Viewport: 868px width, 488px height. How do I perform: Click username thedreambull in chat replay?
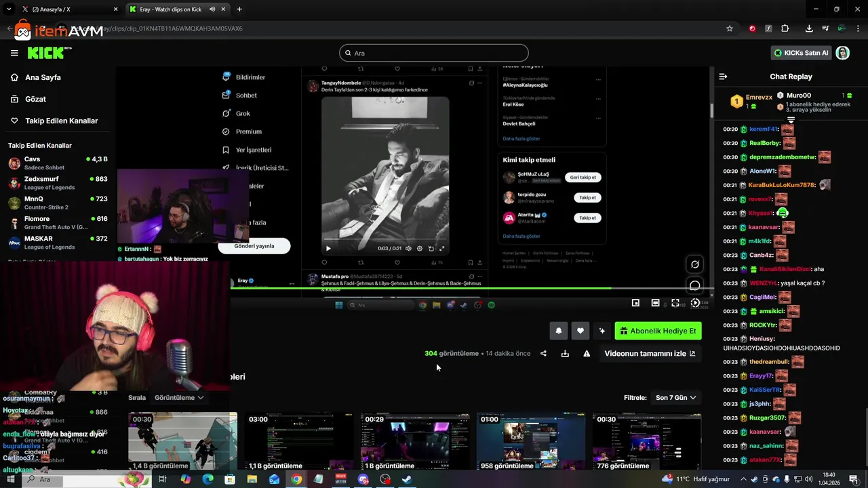(769, 362)
